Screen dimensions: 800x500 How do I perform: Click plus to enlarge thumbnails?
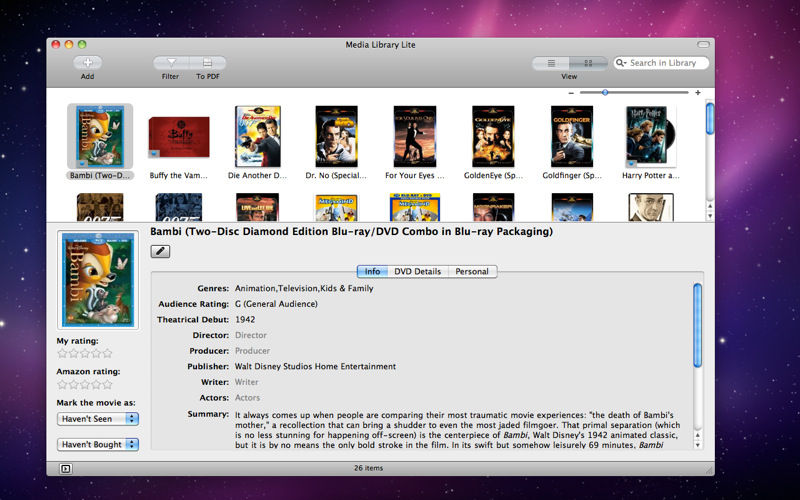pos(697,93)
